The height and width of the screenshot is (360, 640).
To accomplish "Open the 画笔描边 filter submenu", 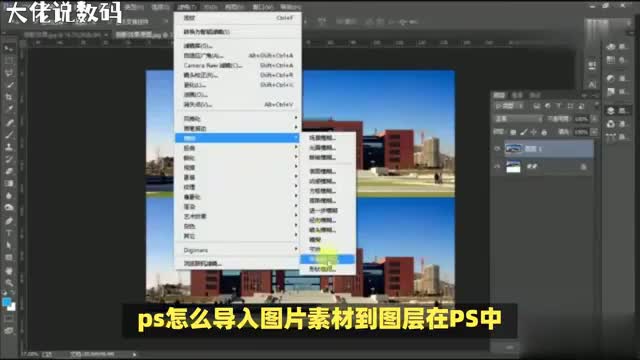I will [x=237, y=129].
